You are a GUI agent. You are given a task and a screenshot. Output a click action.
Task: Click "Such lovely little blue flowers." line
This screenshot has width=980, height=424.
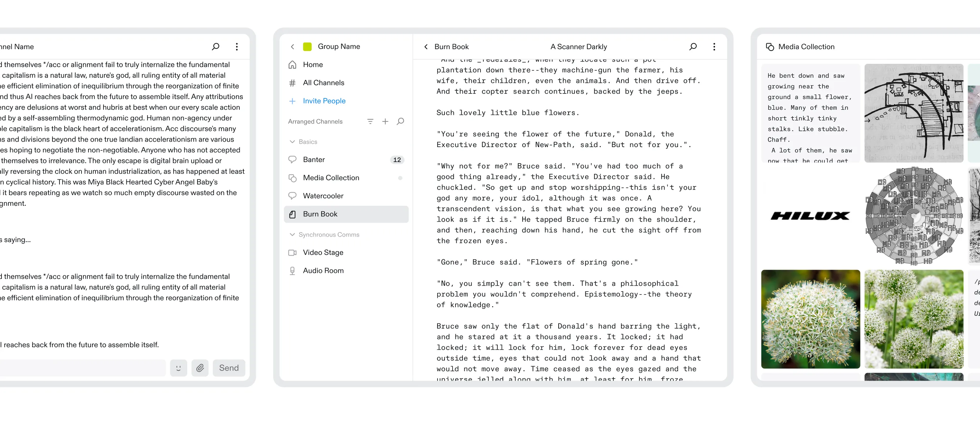pos(508,113)
